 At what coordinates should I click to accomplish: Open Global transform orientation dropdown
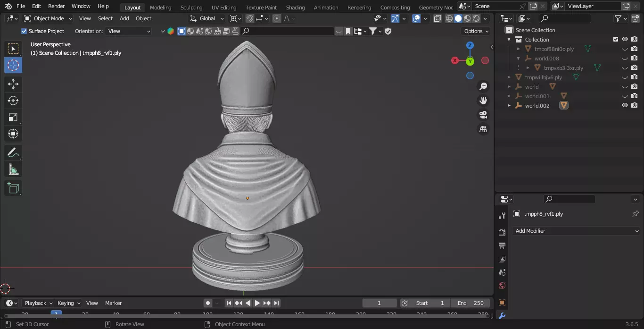207,18
